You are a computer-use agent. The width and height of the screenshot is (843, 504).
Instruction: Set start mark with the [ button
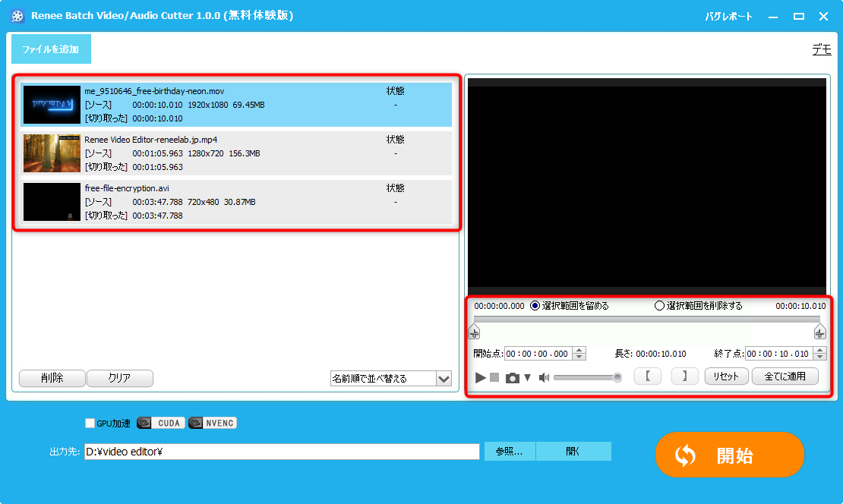(x=648, y=376)
